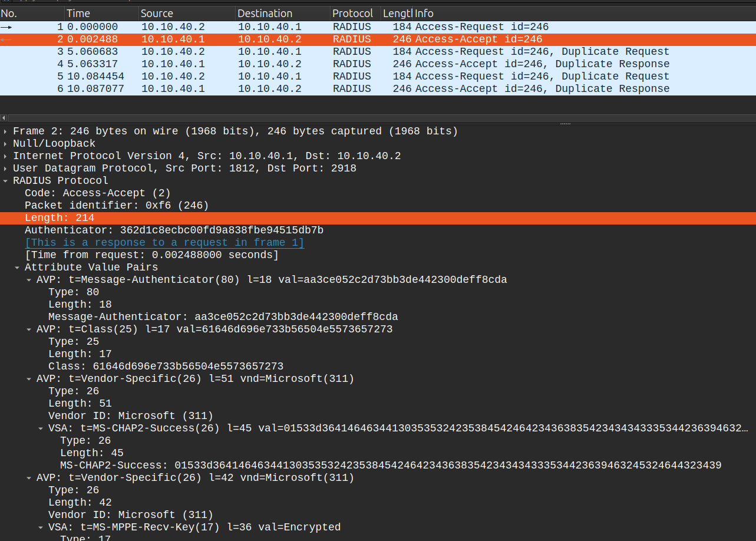Click the request arrow icon beside packet 1
Viewport: 756px width, 541px height.
(6, 27)
